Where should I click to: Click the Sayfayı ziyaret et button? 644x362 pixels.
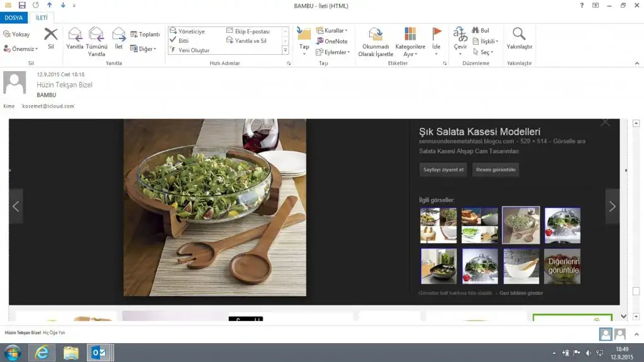(443, 170)
